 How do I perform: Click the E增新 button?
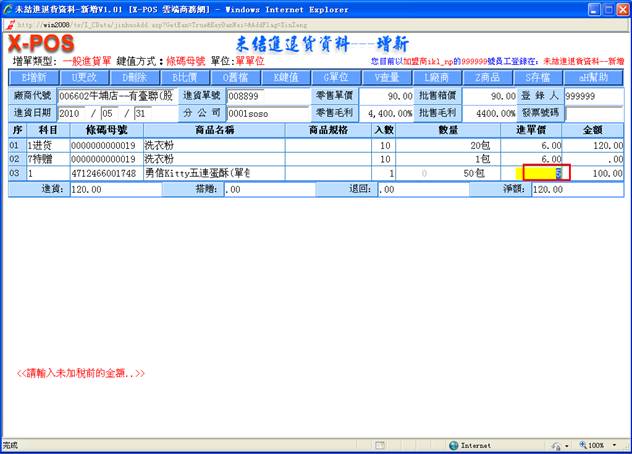click(x=33, y=77)
